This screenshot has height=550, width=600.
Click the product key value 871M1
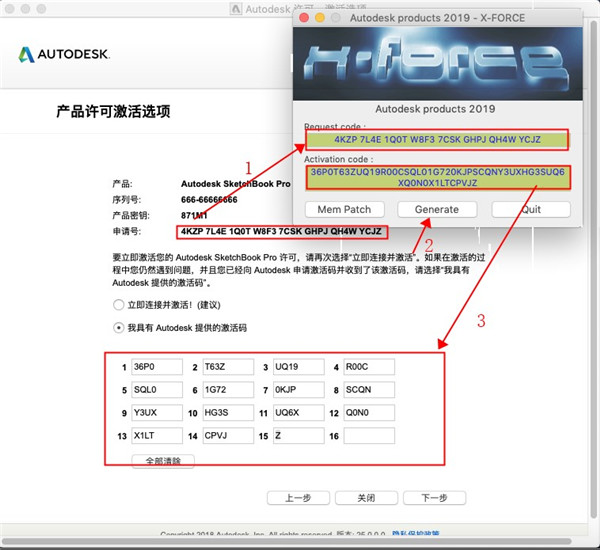194,215
